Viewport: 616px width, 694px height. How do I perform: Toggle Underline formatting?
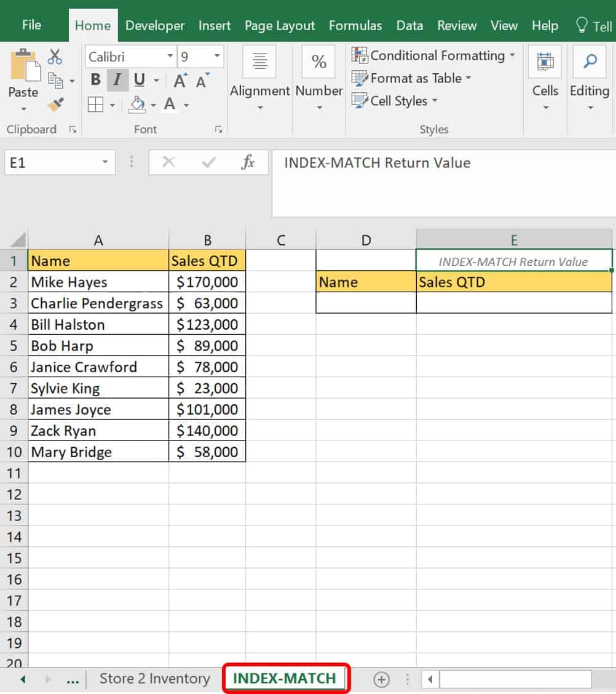tap(140, 79)
